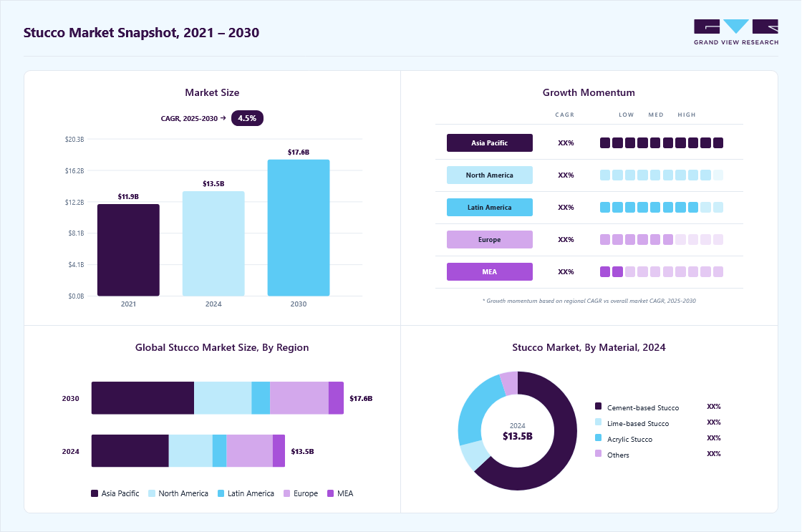Click the Cement-based Stucco legend swatch

point(598,406)
